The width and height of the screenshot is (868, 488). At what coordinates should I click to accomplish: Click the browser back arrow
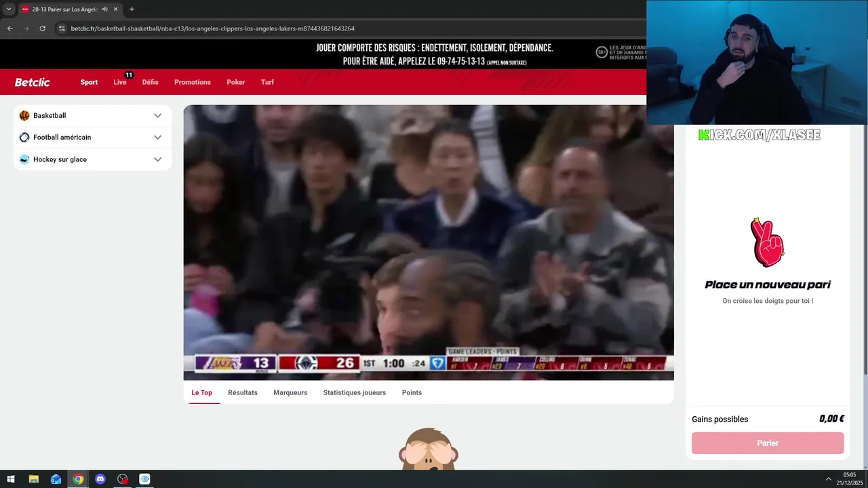pyautogui.click(x=9, y=28)
